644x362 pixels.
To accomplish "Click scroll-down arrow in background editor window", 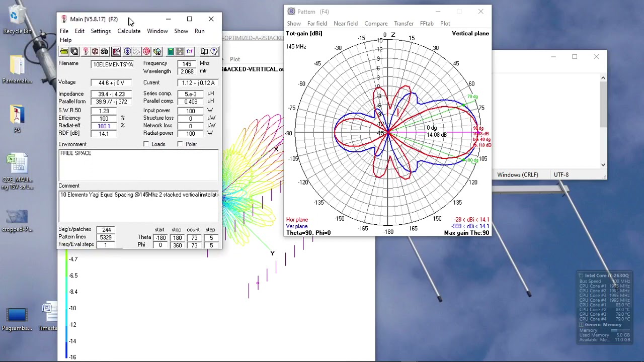I will (x=603, y=164).
